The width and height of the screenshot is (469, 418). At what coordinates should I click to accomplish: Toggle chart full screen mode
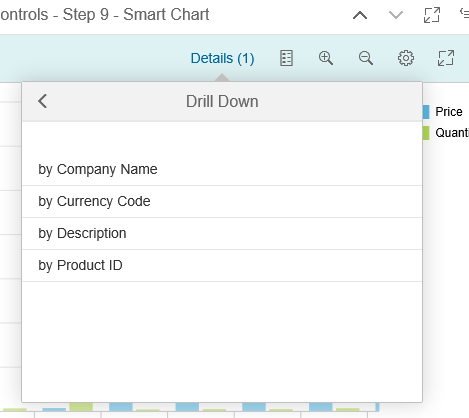click(446, 58)
